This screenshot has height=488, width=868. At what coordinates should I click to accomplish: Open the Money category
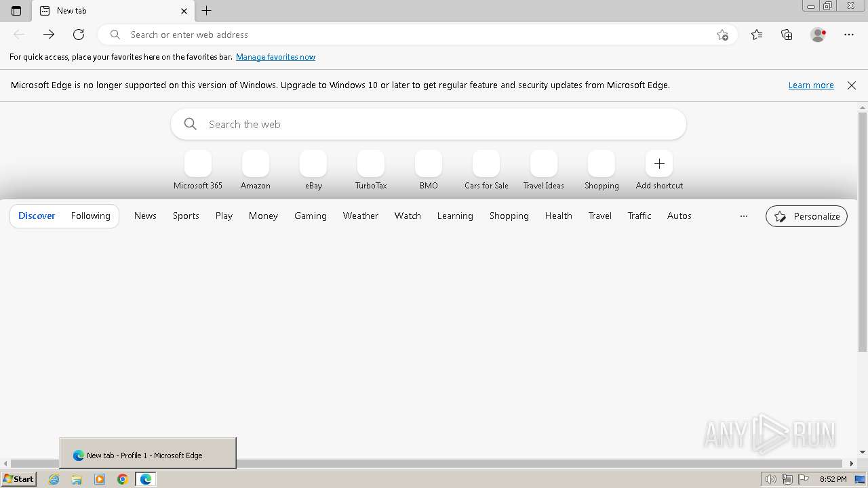[x=263, y=216]
